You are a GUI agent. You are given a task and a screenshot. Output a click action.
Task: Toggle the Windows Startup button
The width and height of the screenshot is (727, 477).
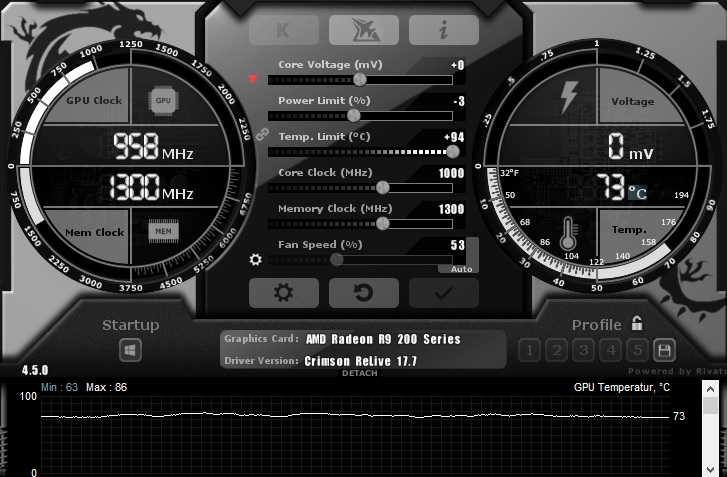(130, 350)
